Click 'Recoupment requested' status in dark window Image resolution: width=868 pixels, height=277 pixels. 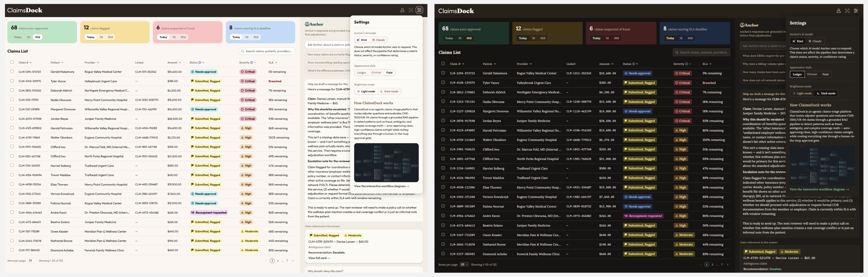tap(643, 216)
